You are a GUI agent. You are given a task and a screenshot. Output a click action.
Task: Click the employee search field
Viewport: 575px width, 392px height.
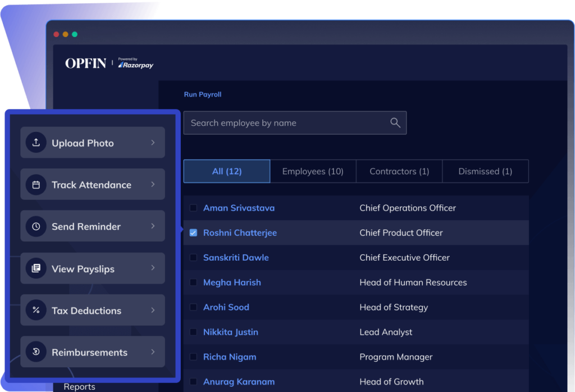coord(281,122)
